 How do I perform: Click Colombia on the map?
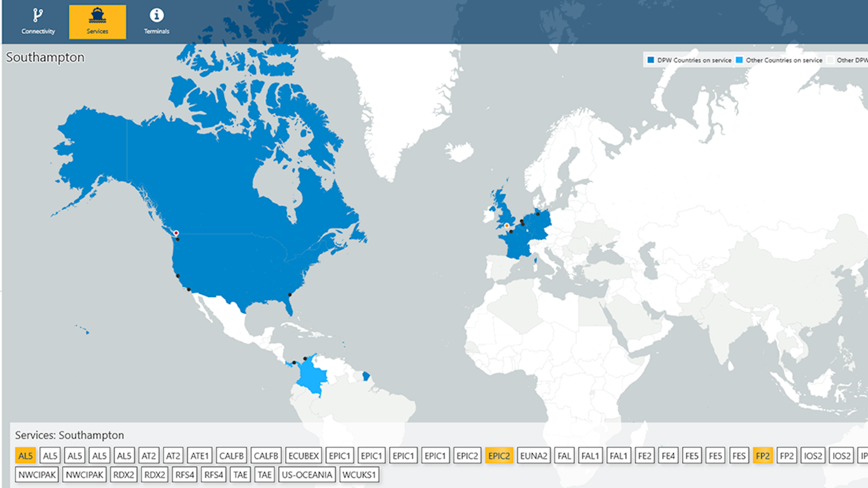coord(312,375)
